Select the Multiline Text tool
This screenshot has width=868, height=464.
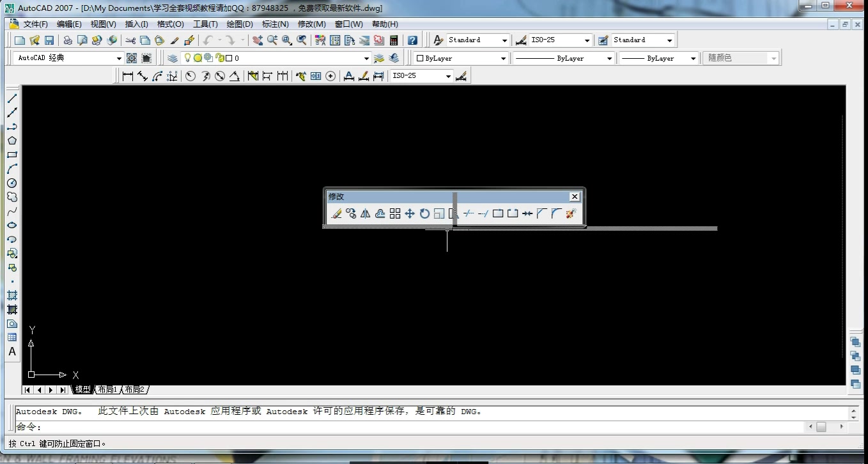(x=12, y=352)
